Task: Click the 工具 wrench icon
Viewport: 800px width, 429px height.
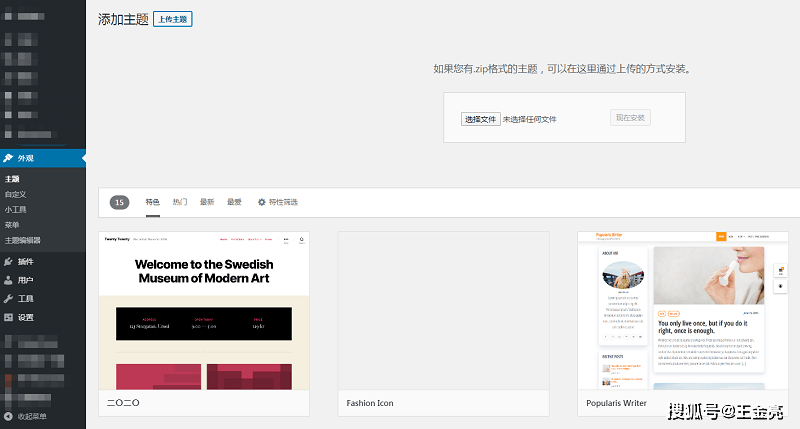Action: click(x=8, y=298)
